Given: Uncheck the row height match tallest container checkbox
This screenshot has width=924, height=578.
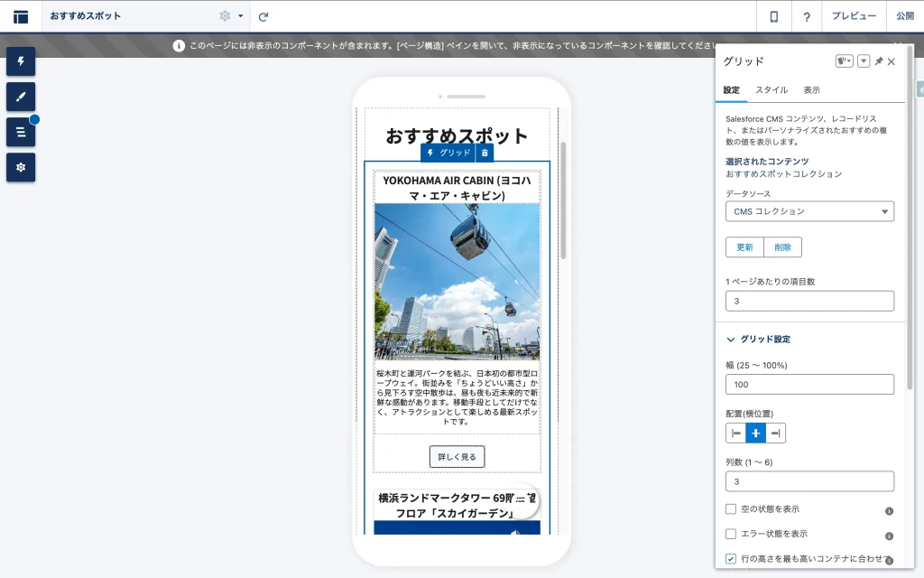Looking at the screenshot, I should click(731, 559).
